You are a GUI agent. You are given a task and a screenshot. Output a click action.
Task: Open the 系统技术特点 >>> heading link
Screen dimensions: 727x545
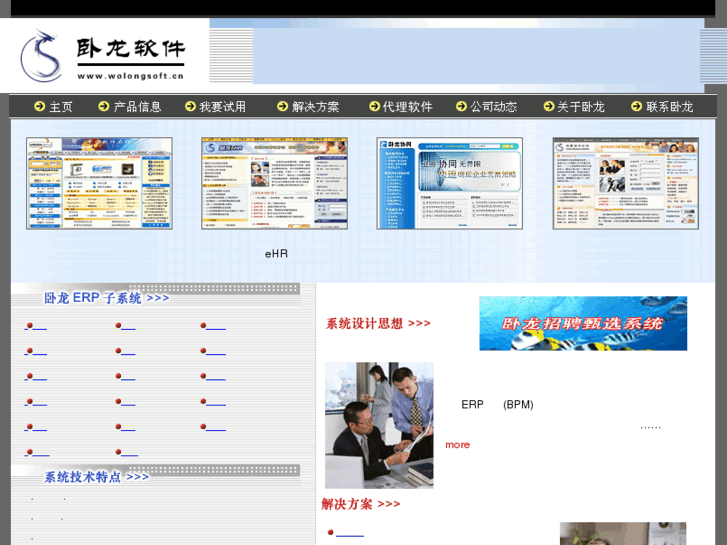tap(96, 477)
